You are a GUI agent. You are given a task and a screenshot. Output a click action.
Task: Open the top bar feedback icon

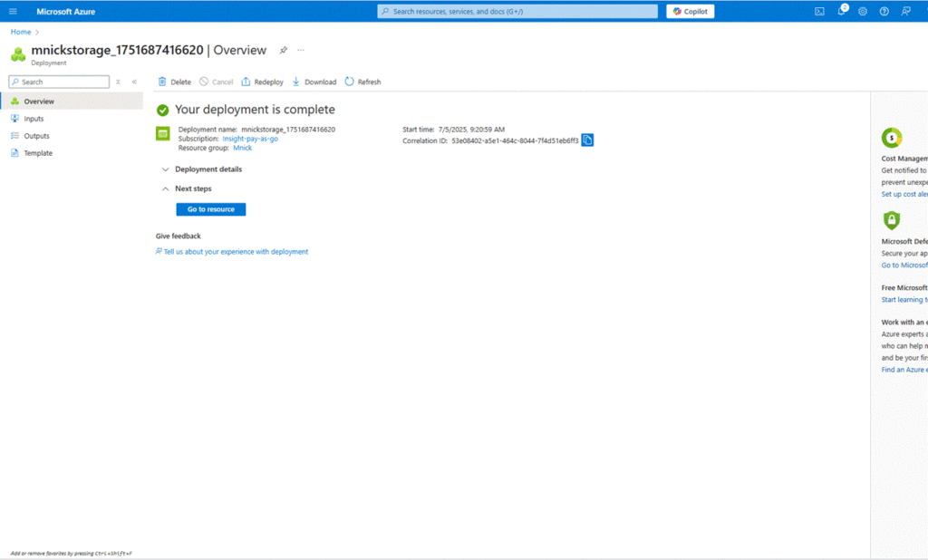tap(906, 12)
